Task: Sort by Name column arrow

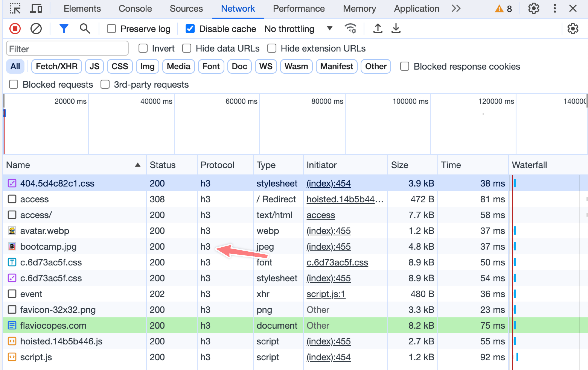Action: 138,165
